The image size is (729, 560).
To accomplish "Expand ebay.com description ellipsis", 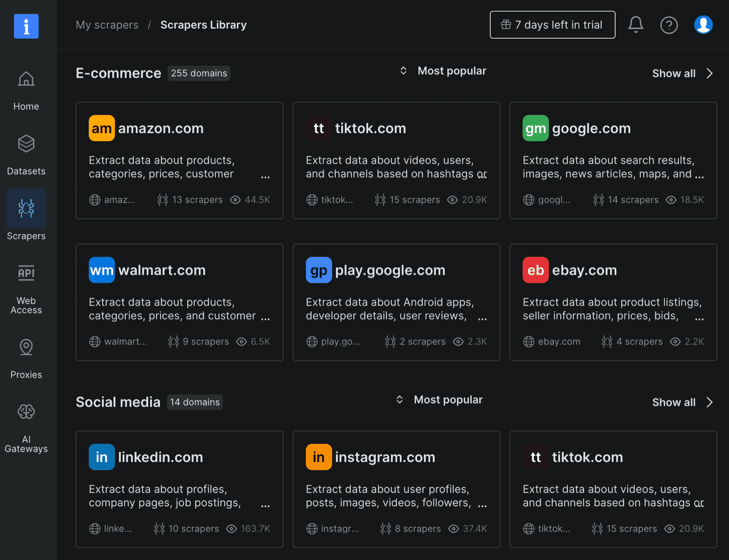I will point(699,319).
